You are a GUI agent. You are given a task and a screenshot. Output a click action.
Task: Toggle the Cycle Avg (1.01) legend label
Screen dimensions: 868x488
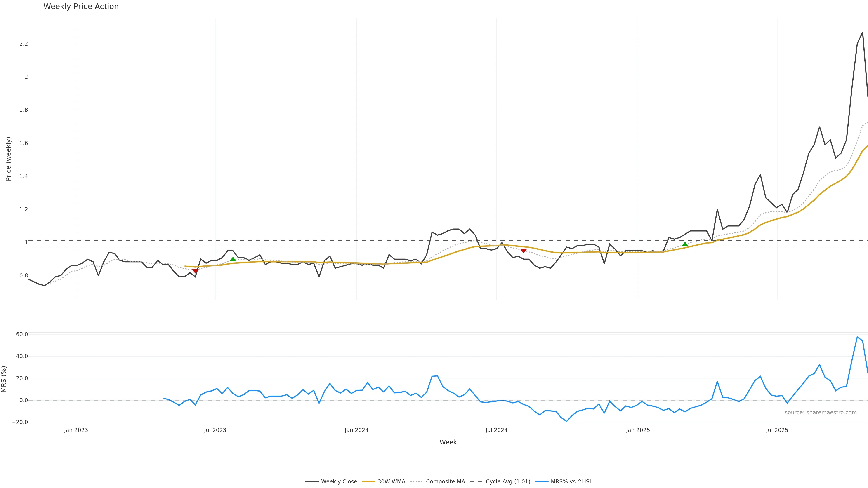click(508, 482)
